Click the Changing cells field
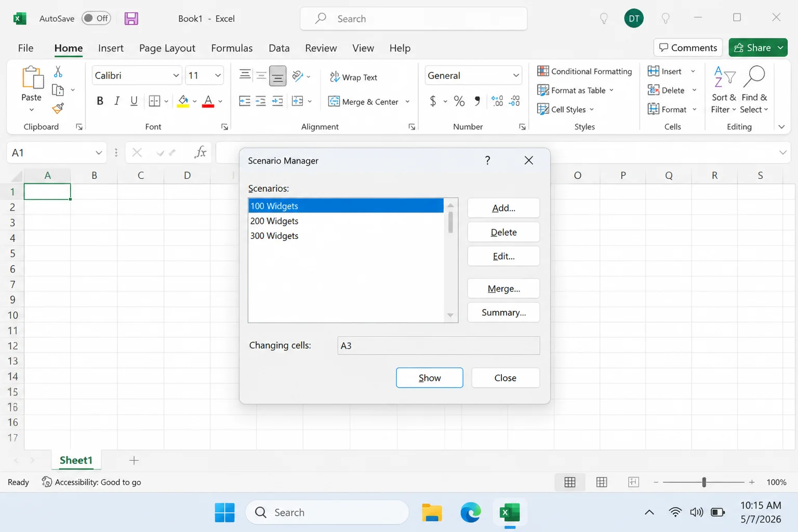 pos(438,345)
